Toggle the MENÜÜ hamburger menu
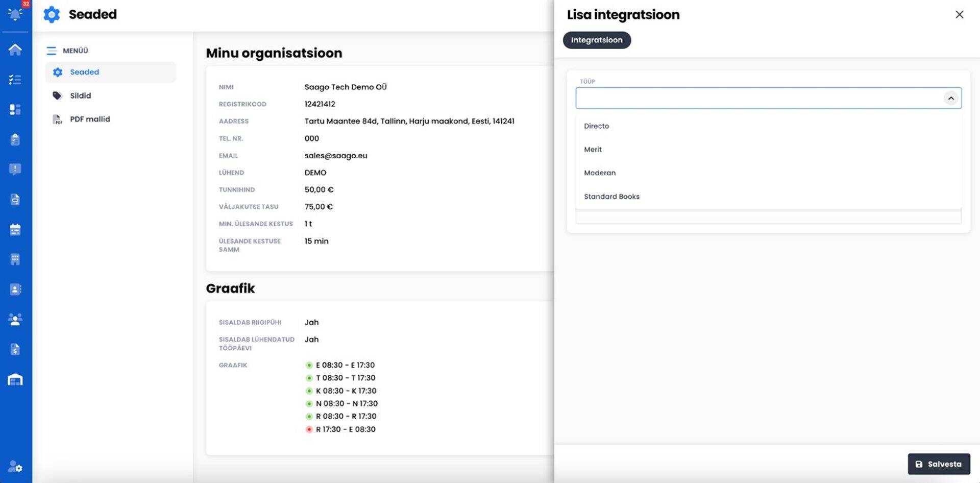The width and height of the screenshot is (980, 483). coord(52,51)
